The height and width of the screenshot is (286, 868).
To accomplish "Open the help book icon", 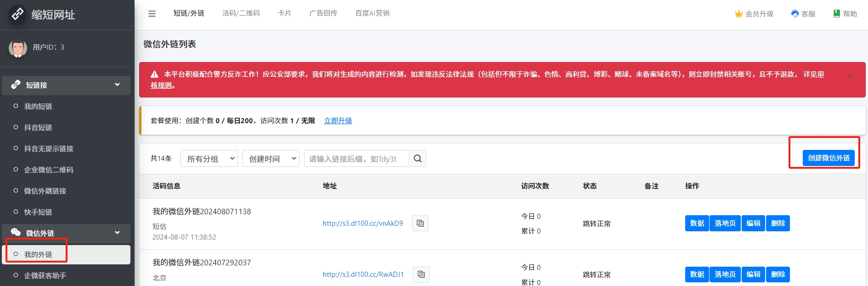I will 837,14.
